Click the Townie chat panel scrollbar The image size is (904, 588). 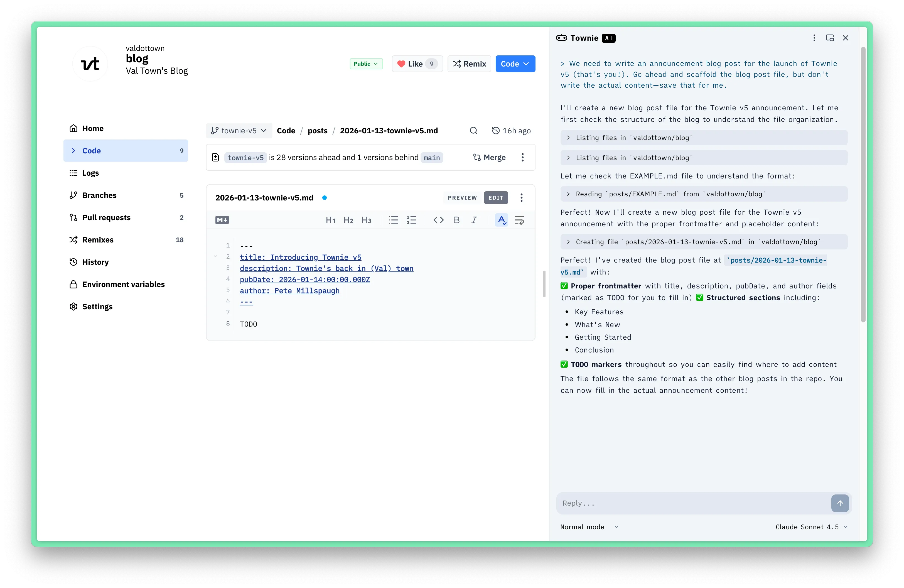[x=863, y=184]
